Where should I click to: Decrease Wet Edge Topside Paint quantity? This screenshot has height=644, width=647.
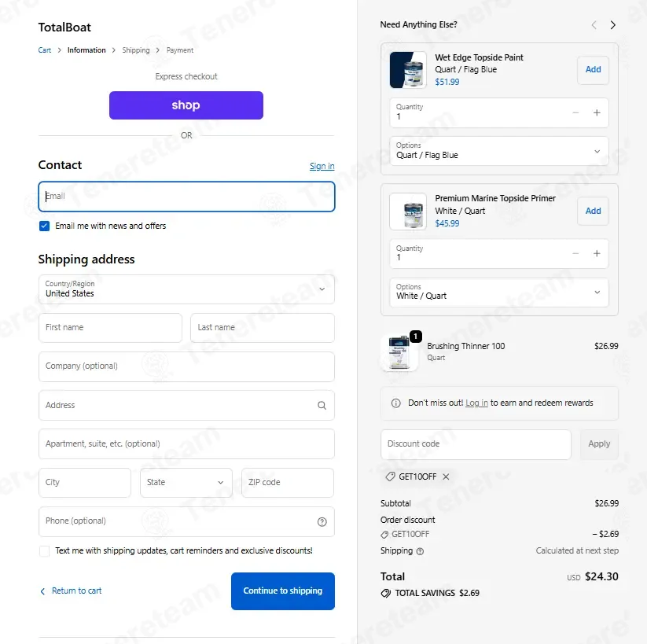(575, 112)
